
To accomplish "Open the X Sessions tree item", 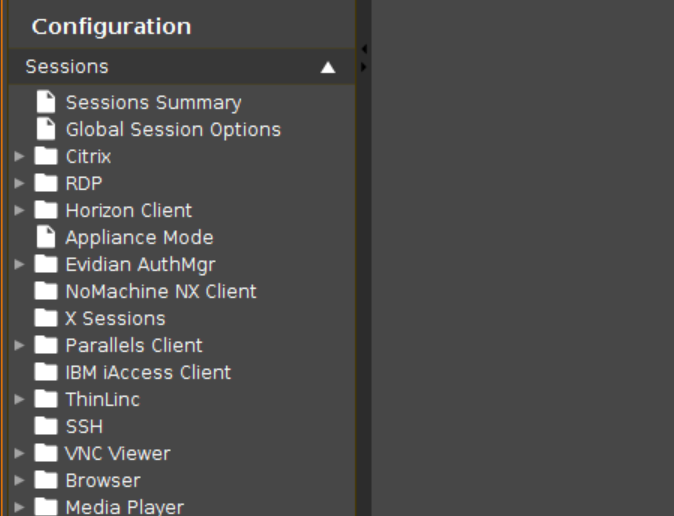I will (x=115, y=319).
